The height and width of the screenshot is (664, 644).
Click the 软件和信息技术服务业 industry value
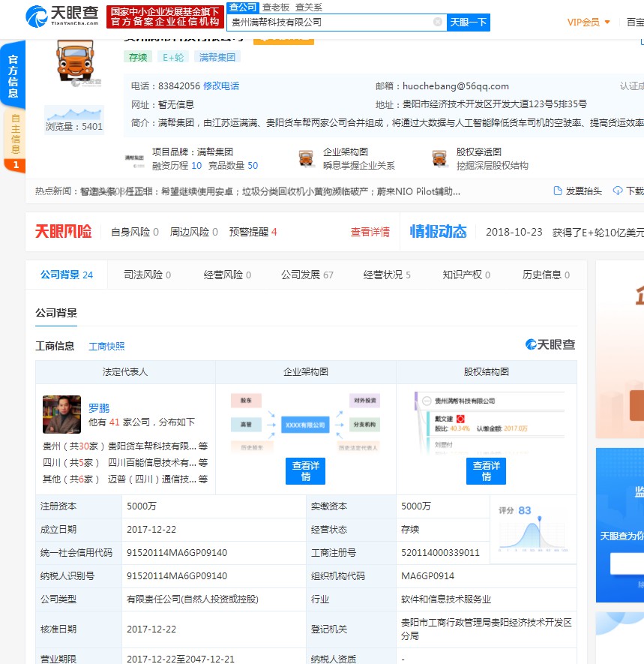point(446,599)
